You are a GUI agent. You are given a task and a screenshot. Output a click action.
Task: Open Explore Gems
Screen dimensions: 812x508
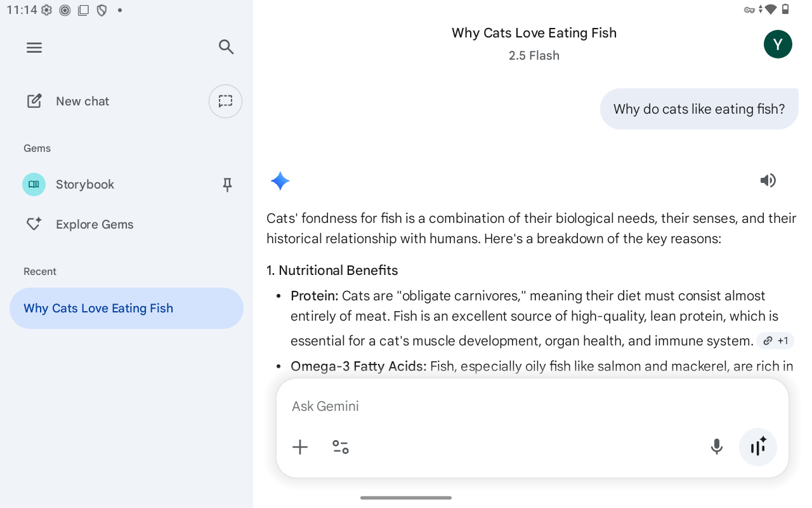pyautogui.click(x=94, y=224)
